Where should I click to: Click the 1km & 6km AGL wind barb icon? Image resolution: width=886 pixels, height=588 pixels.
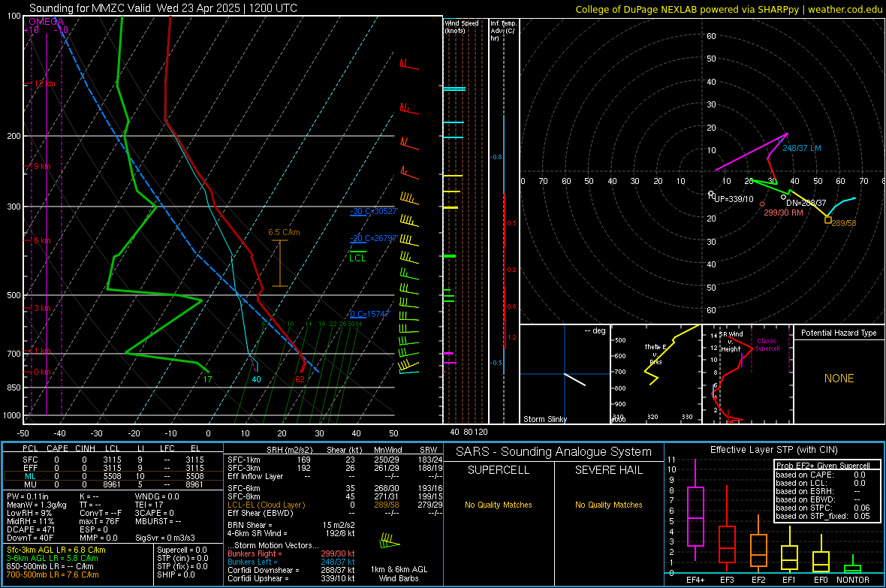(x=390, y=542)
